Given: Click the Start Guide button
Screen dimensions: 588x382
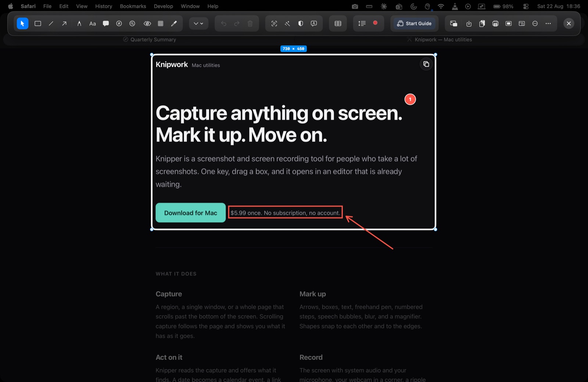Looking at the screenshot, I should pyautogui.click(x=414, y=24).
